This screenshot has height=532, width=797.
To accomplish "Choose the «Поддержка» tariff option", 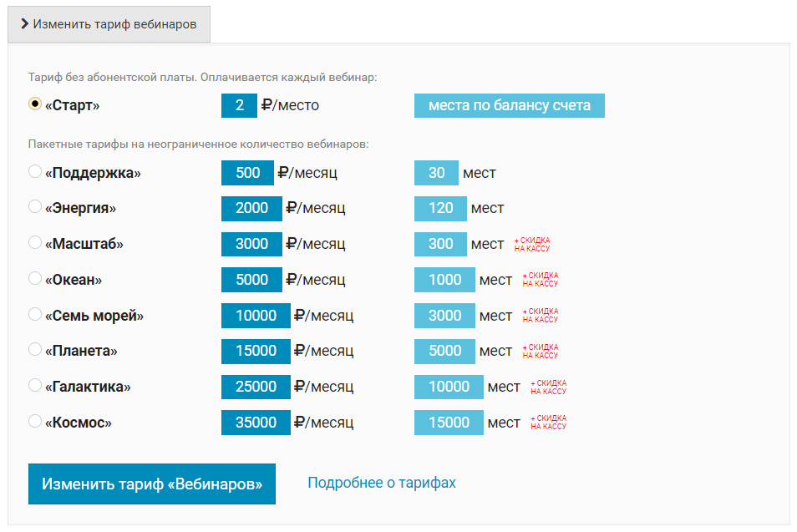I will tap(35, 172).
